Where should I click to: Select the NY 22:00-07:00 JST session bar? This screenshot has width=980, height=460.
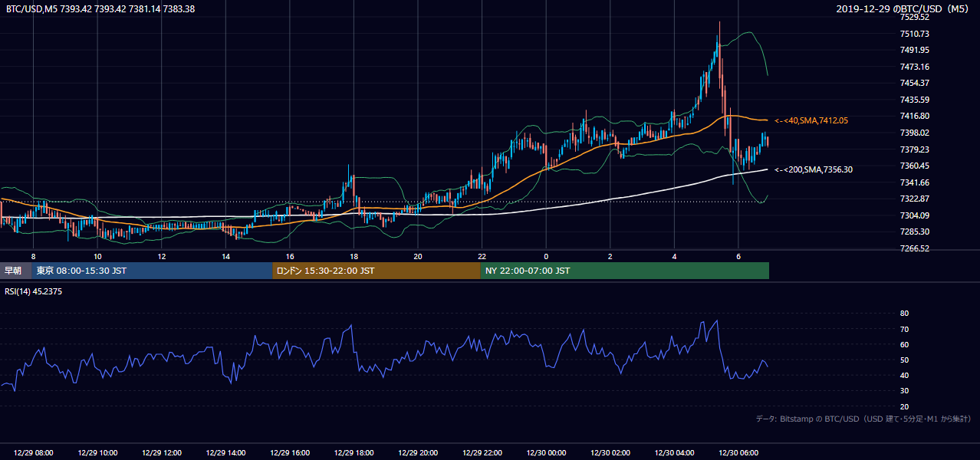pyautogui.click(x=625, y=271)
